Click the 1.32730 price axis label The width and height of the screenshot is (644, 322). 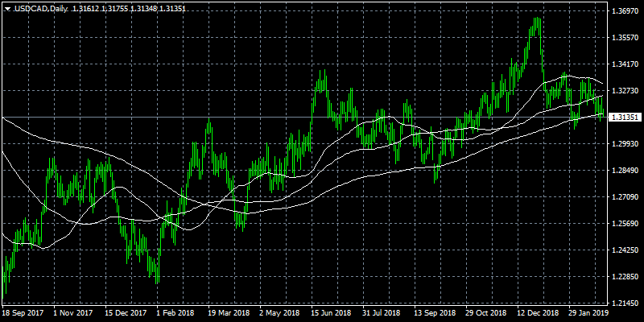[625, 91]
